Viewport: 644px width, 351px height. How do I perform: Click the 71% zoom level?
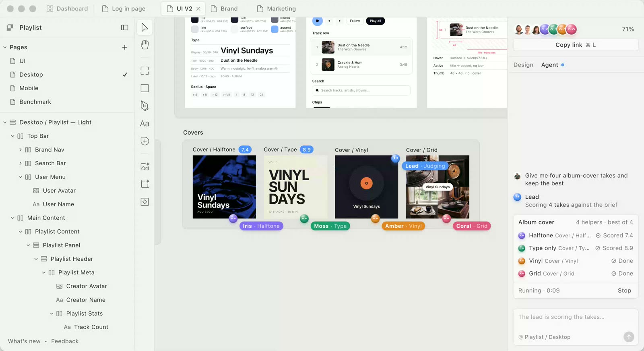tap(628, 29)
